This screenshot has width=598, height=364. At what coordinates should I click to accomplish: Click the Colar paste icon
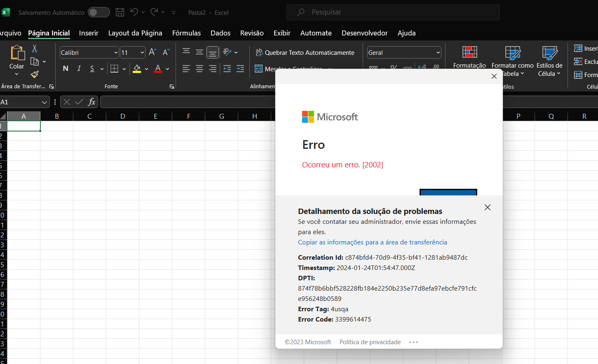pos(17,53)
